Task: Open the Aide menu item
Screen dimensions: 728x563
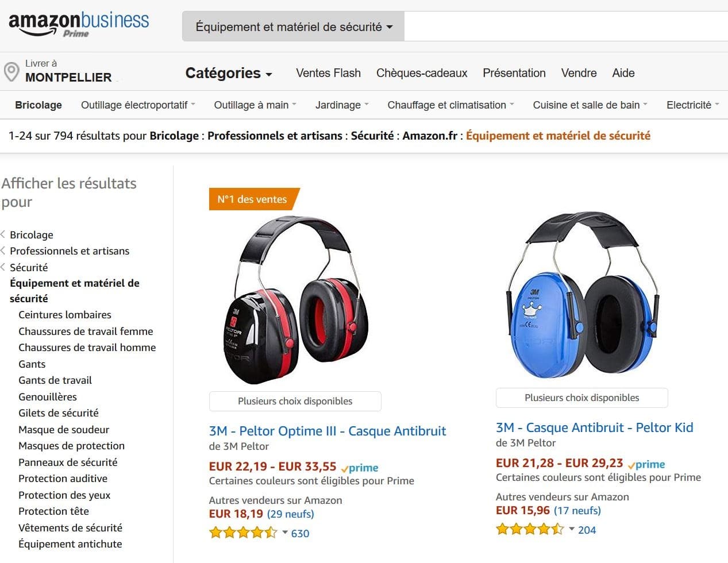Action: [623, 73]
